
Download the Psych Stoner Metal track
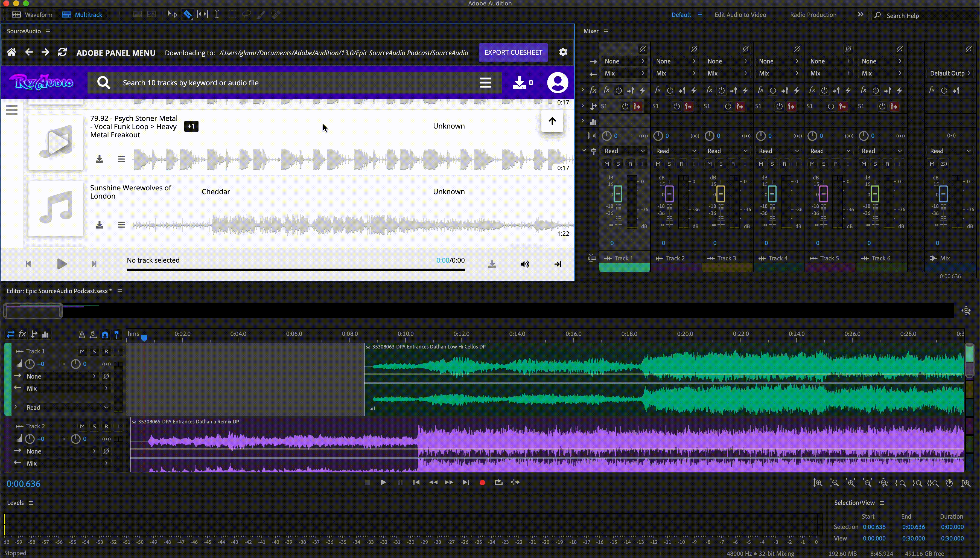point(99,159)
